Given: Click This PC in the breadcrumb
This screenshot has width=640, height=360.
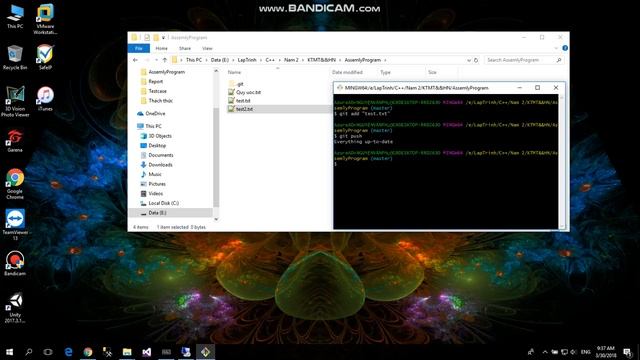Looking at the screenshot, I should point(194,60).
